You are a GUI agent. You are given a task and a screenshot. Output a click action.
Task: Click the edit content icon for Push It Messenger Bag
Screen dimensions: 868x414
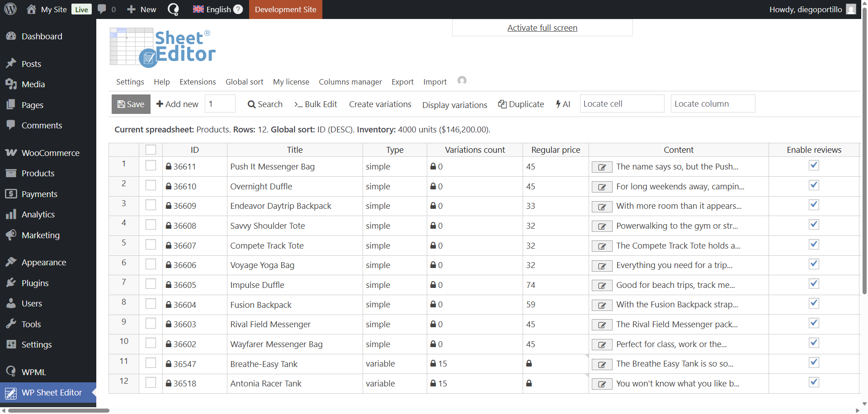[x=602, y=167]
